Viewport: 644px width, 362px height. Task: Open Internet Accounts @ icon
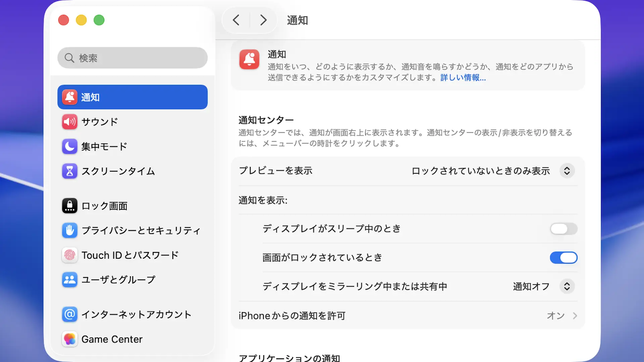click(x=69, y=314)
